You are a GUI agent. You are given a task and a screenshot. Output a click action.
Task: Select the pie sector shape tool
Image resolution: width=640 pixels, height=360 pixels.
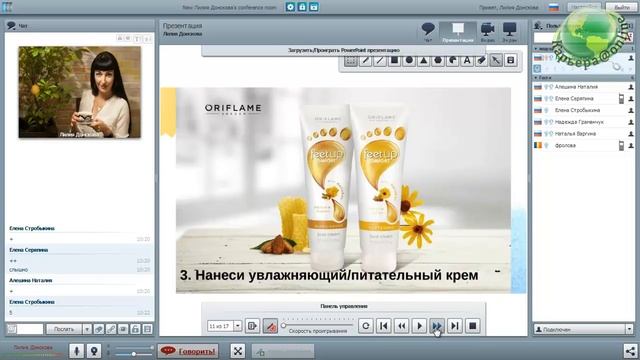453,61
